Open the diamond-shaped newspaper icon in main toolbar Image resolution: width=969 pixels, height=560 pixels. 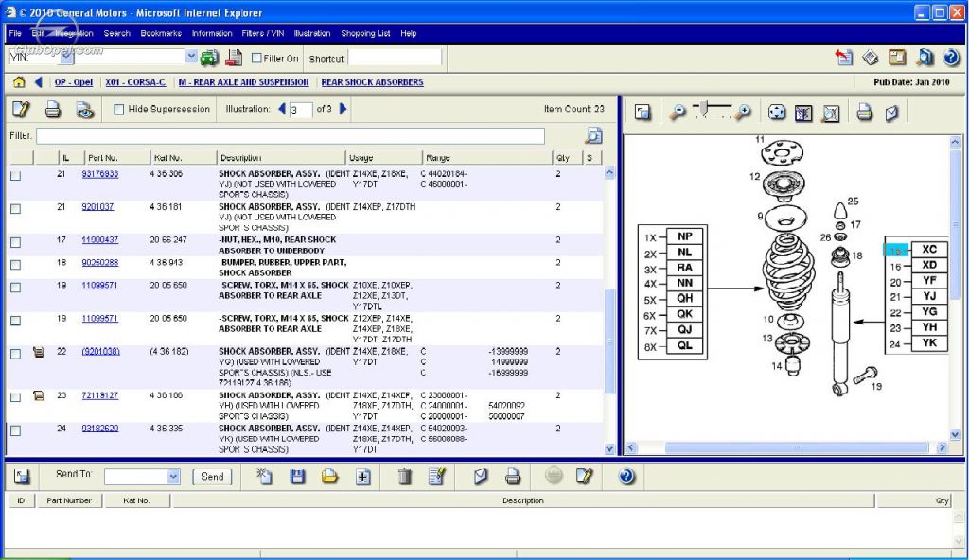(x=871, y=58)
